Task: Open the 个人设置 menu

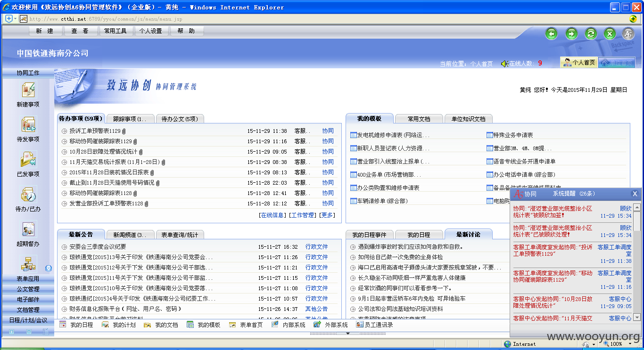Action: point(151,31)
